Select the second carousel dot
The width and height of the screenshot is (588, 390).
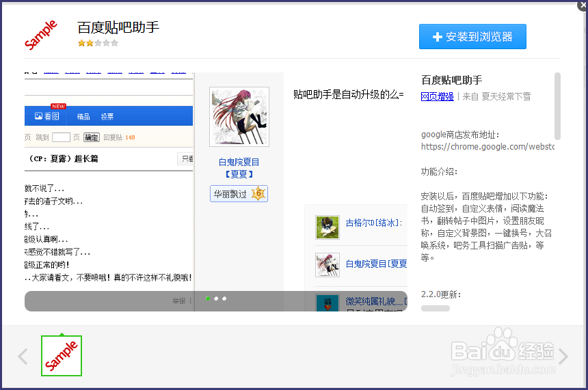216,298
